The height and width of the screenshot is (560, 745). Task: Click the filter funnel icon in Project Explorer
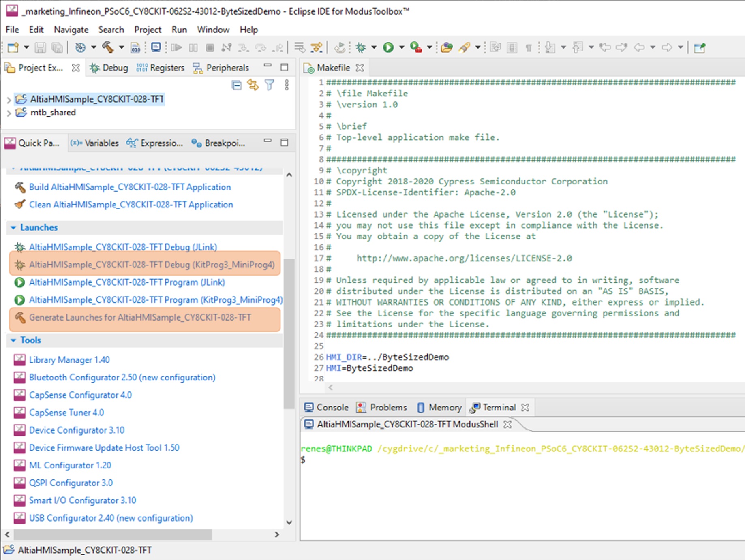(x=269, y=85)
